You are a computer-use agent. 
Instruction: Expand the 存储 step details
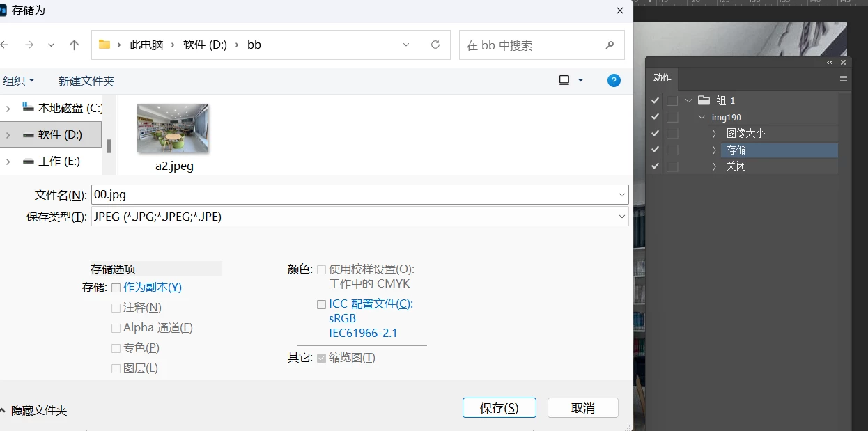(x=714, y=150)
